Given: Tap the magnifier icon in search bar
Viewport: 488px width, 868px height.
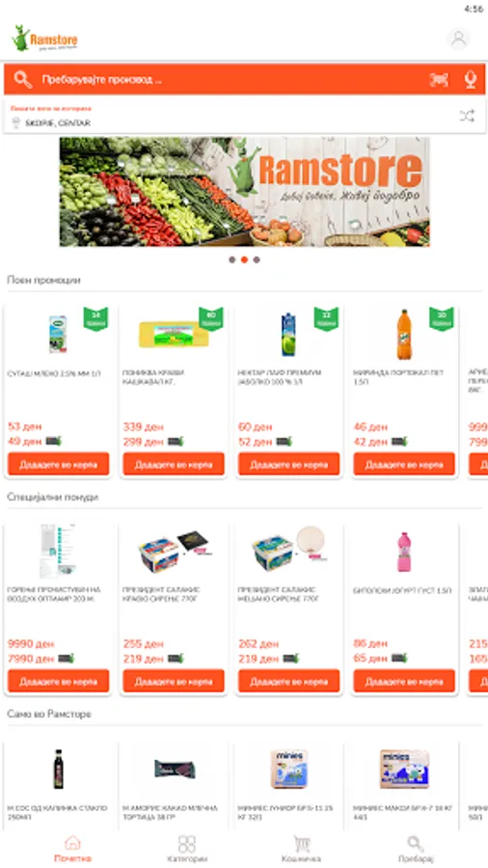Looking at the screenshot, I should pos(23,80).
